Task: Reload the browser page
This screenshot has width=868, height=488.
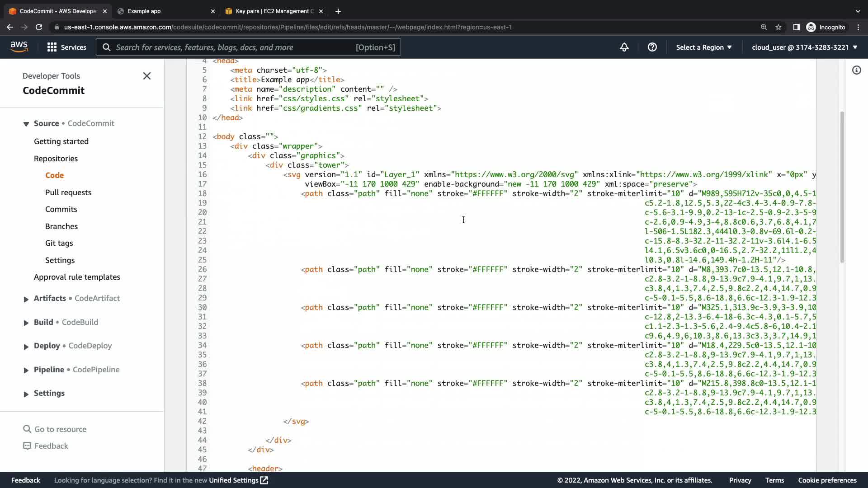Action: pyautogui.click(x=39, y=27)
